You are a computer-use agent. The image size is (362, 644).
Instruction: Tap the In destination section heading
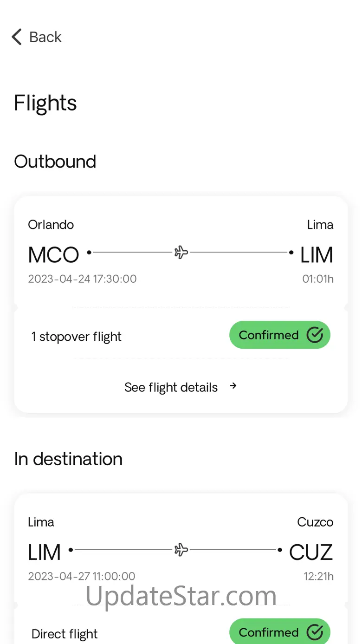pyautogui.click(x=68, y=459)
